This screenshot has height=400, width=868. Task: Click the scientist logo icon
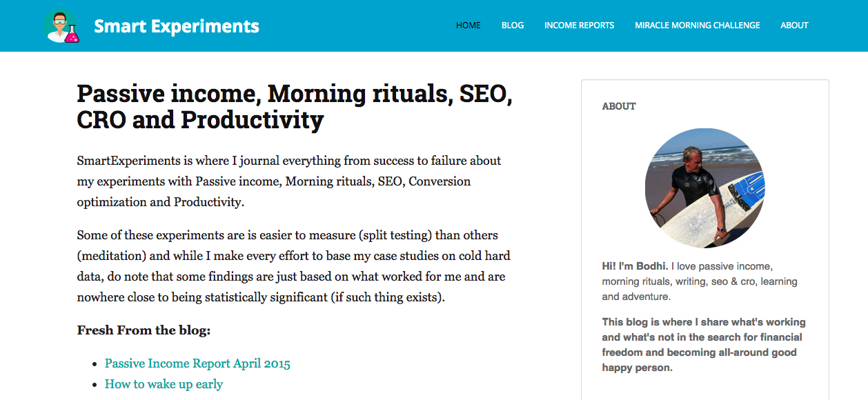coord(61,26)
